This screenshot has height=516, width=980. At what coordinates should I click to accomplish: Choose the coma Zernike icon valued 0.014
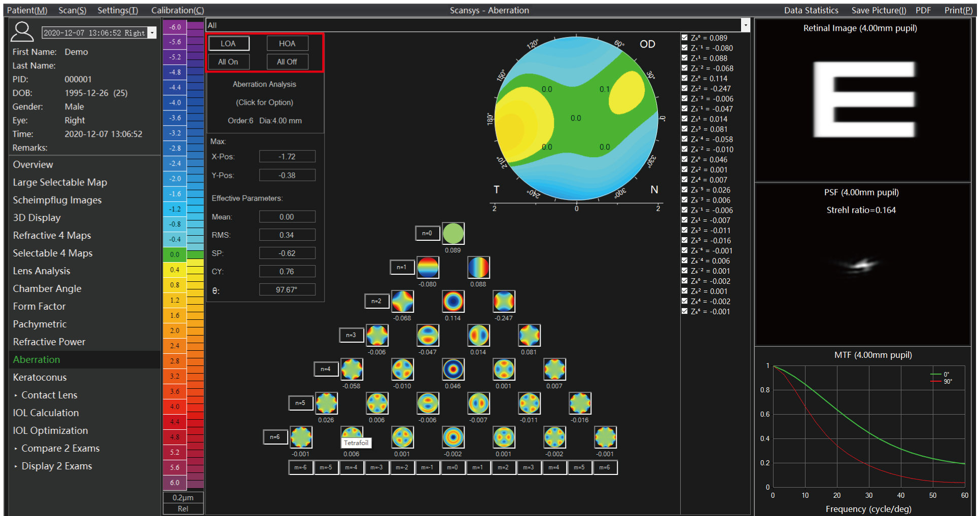pos(478,335)
